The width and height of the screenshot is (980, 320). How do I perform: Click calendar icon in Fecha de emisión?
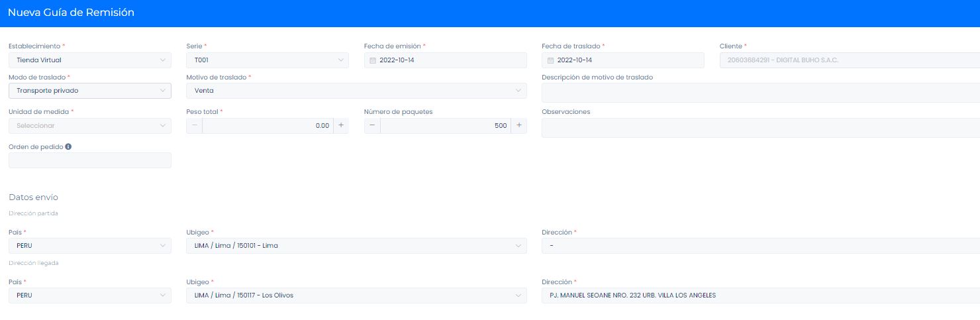372,60
